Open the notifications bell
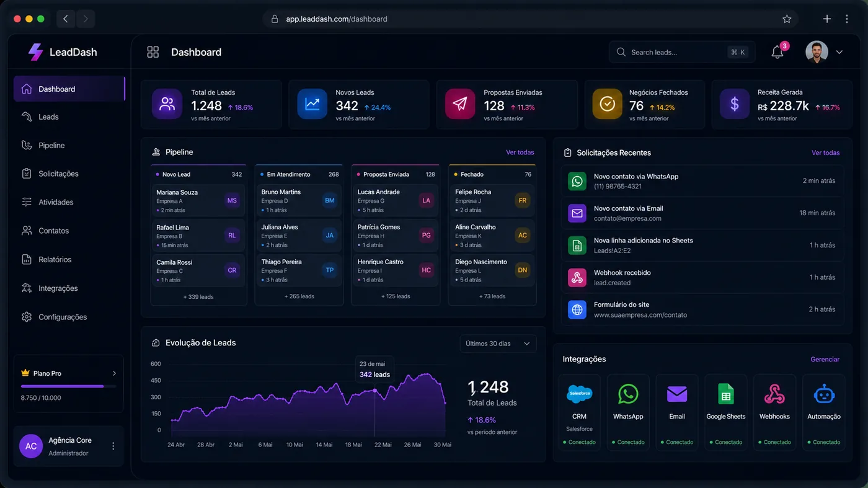 (777, 53)
